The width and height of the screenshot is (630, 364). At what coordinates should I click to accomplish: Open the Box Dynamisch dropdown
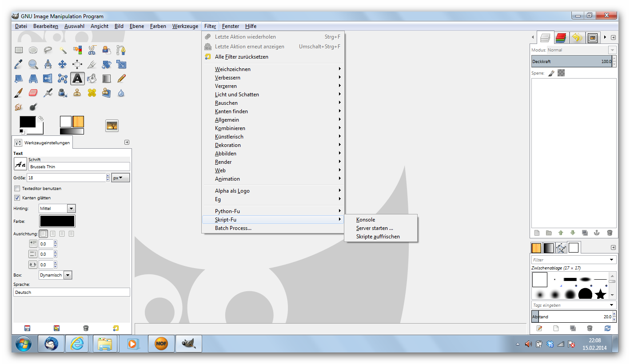[55, 275]
